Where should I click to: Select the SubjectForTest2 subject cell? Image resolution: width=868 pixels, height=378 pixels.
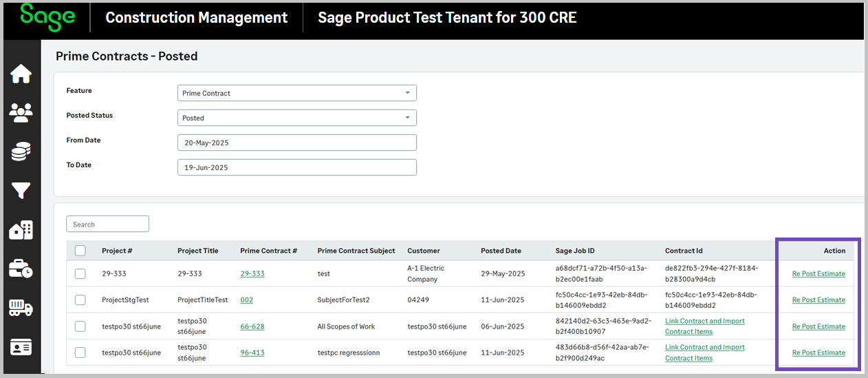(343, 300)
